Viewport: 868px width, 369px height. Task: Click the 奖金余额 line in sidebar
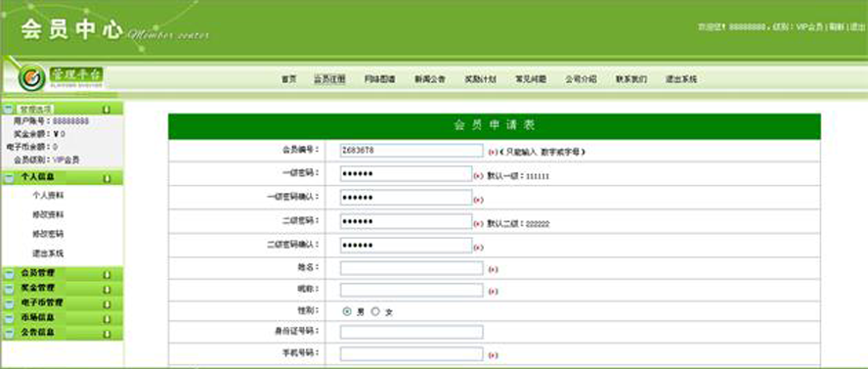click(x=39, y=133)
